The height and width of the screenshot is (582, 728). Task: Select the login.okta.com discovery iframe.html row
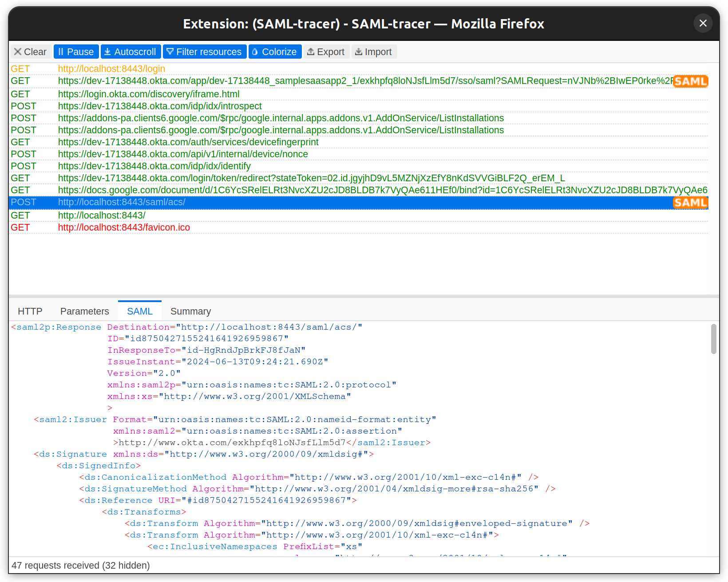[359, 94]
